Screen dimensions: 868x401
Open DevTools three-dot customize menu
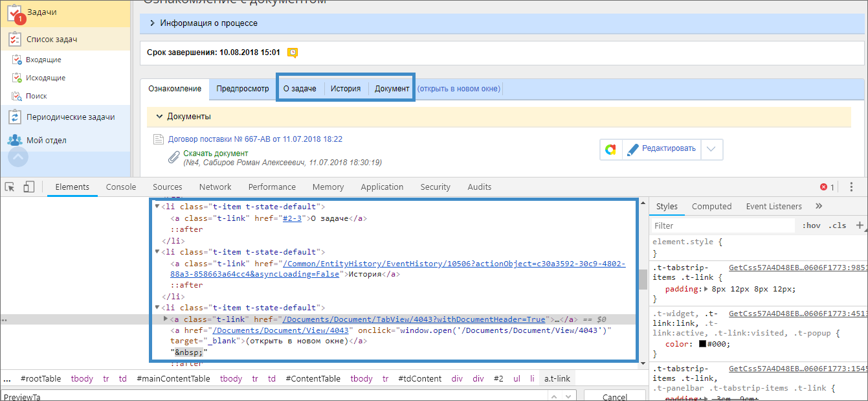[851, 187]
